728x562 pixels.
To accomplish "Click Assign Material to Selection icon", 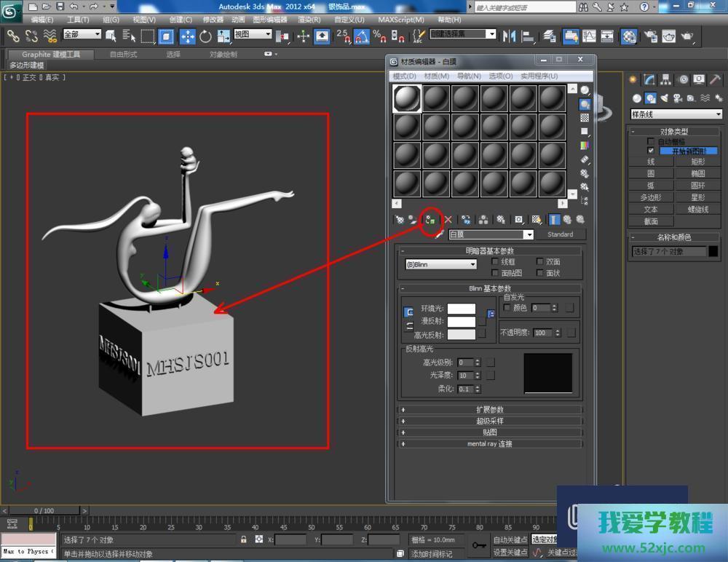I will [430, 219].
